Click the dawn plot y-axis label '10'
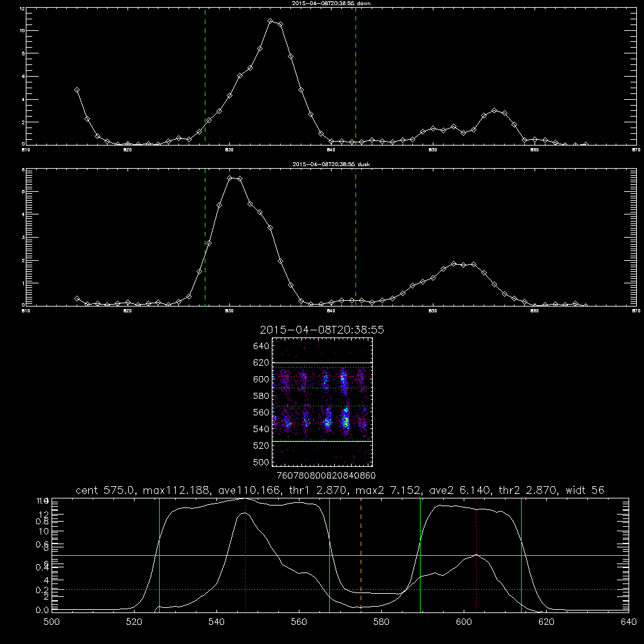Screen dimensions: 644x644 (x=23, y=31)
